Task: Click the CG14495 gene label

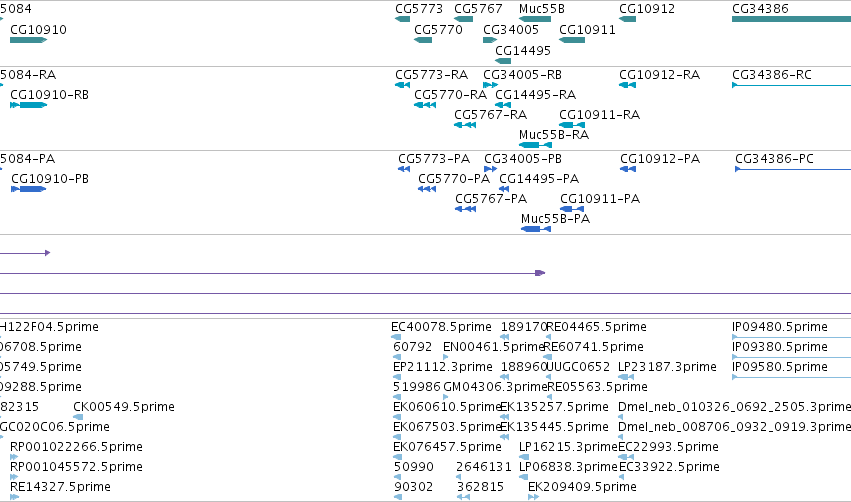Action: [523, 51]
